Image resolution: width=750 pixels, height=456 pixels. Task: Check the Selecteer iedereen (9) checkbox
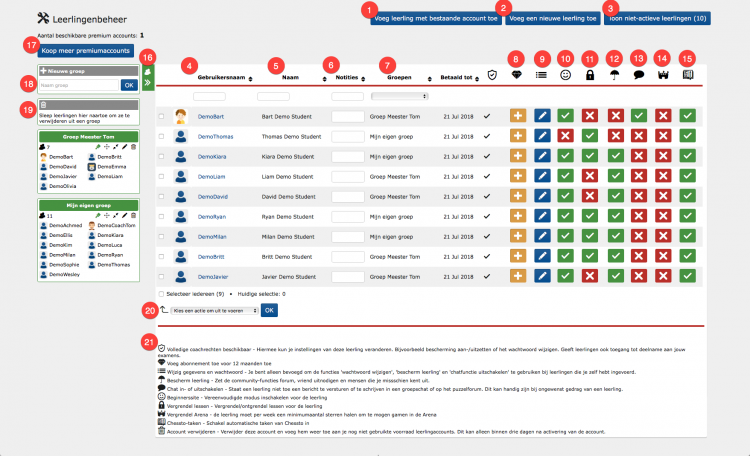(161, 294)
